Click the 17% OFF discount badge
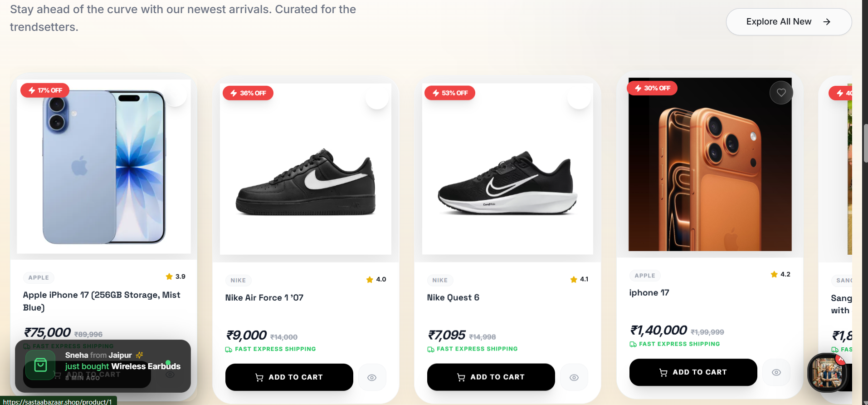The height and width of the screenshot is (405, 868). (x=45, y=90)
